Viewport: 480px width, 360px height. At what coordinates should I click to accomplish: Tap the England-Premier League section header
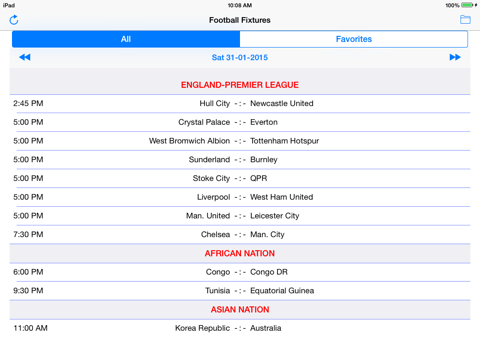pyautogui.click(x=240, y=85)
